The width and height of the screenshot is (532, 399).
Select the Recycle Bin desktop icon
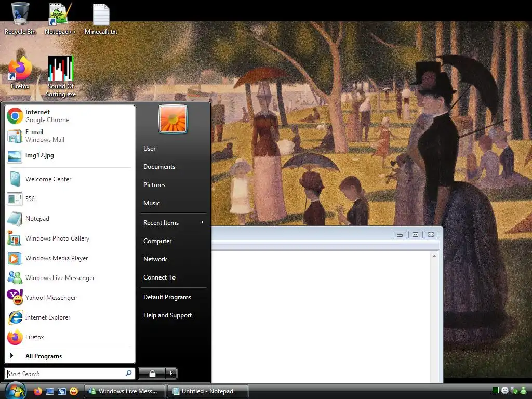click(20, 19)
